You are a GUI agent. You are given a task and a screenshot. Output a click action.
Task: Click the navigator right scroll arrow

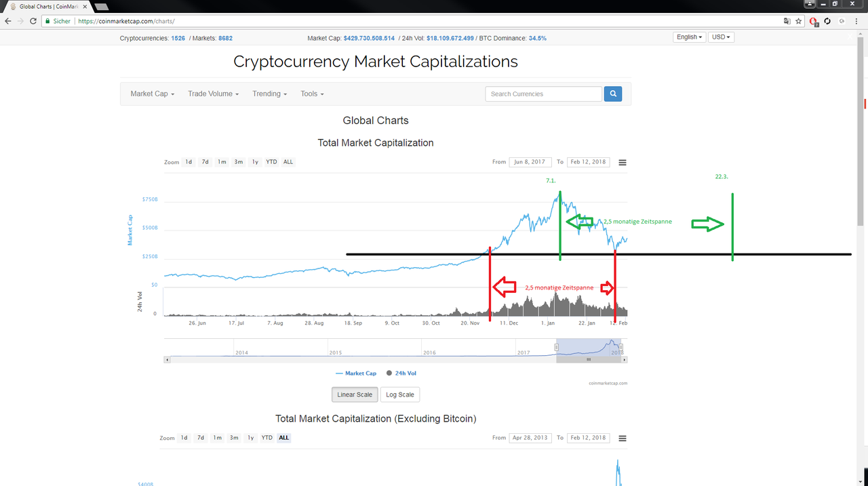coord(624,359)
